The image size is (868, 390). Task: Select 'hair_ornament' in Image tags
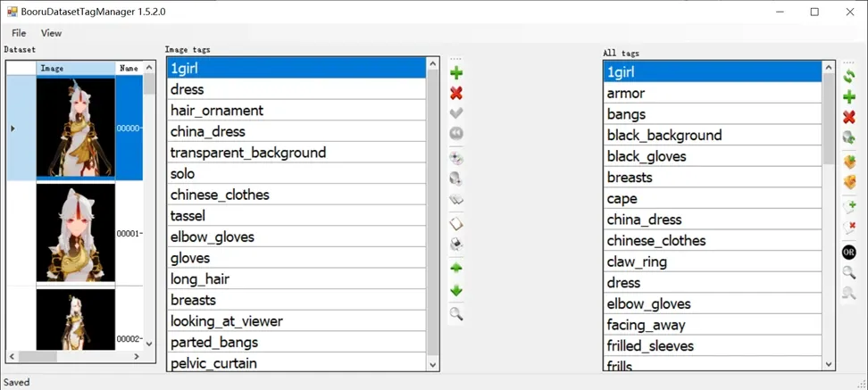[296, 111]
